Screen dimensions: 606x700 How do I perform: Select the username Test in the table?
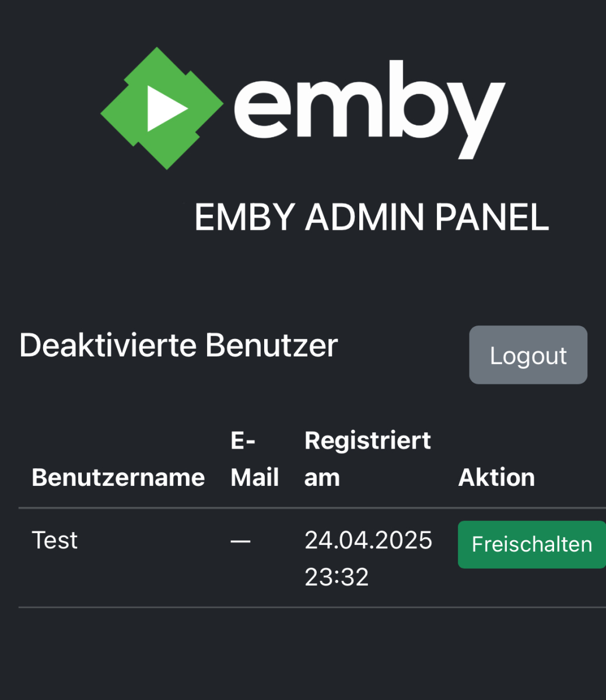[x=55, y=540]
